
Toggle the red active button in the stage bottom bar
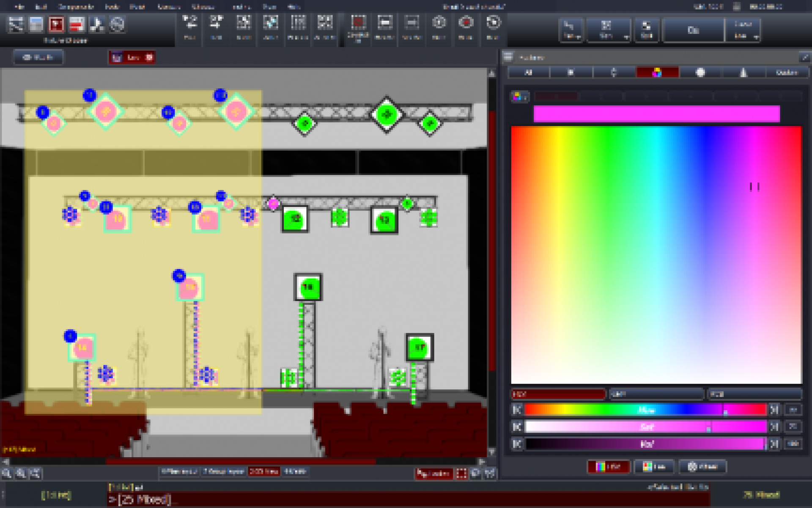[264, 472]
